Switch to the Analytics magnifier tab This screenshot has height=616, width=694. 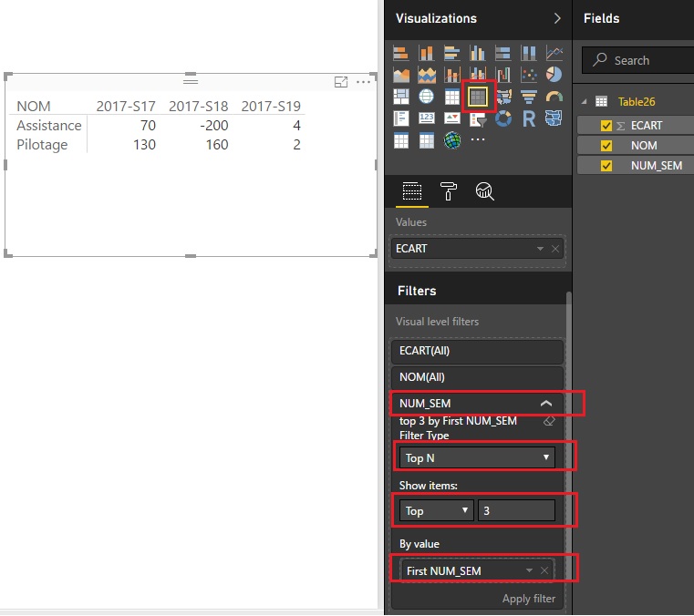(x=484, y=191)
